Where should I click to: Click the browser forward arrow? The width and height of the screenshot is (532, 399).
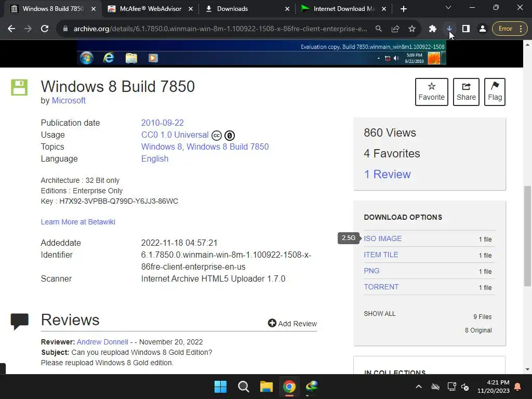pyautogui.click(x=28, y=29)
